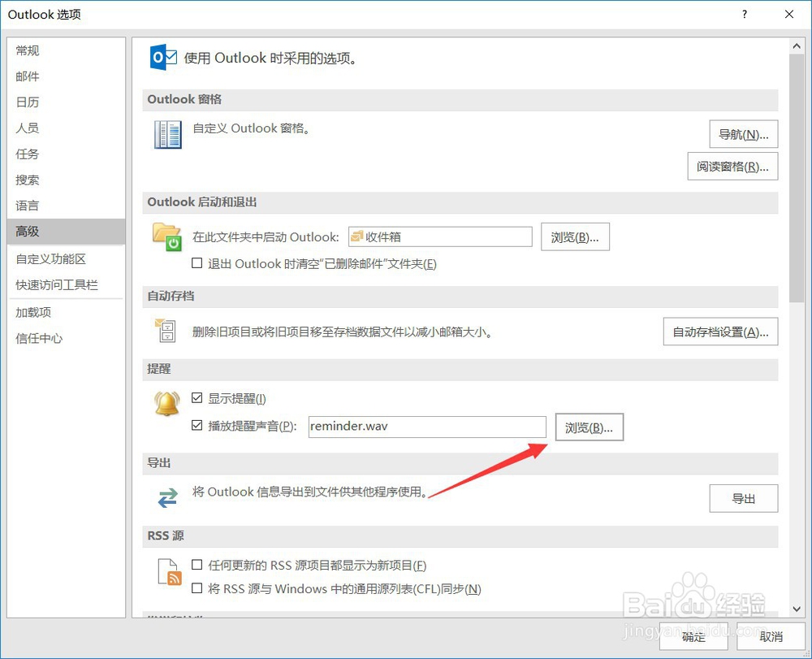Select 高级 options category
This screenshot has height=659, width=812.
[67, 231]
